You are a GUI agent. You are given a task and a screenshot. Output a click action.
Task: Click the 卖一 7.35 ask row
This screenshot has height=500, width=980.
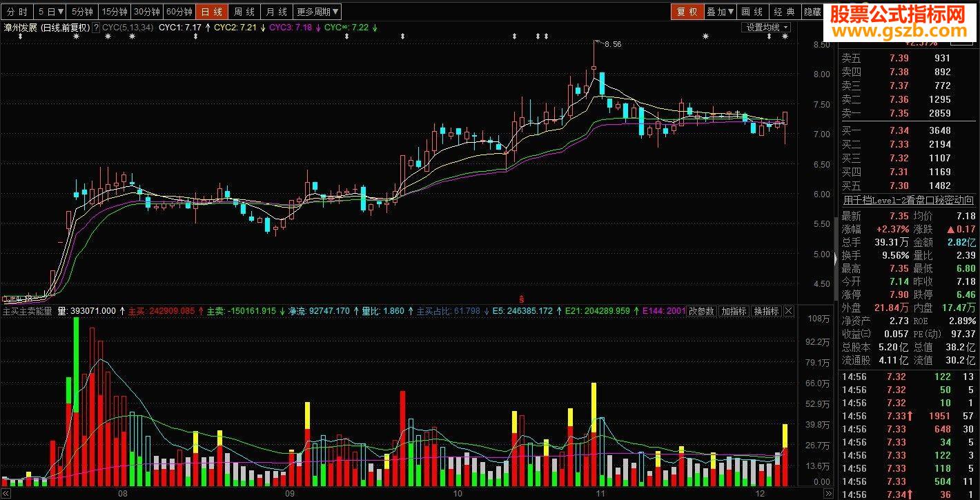tap(908, 113)
